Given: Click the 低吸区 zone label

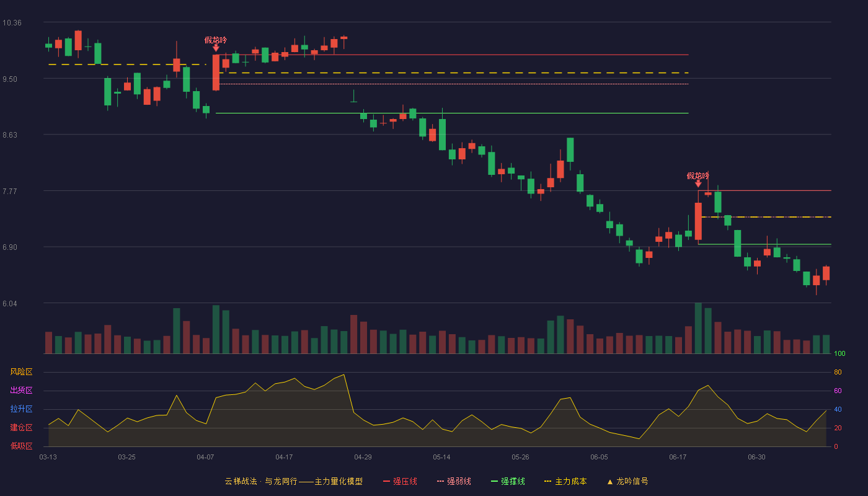Looking at the screenshot, I should (21, 446).
